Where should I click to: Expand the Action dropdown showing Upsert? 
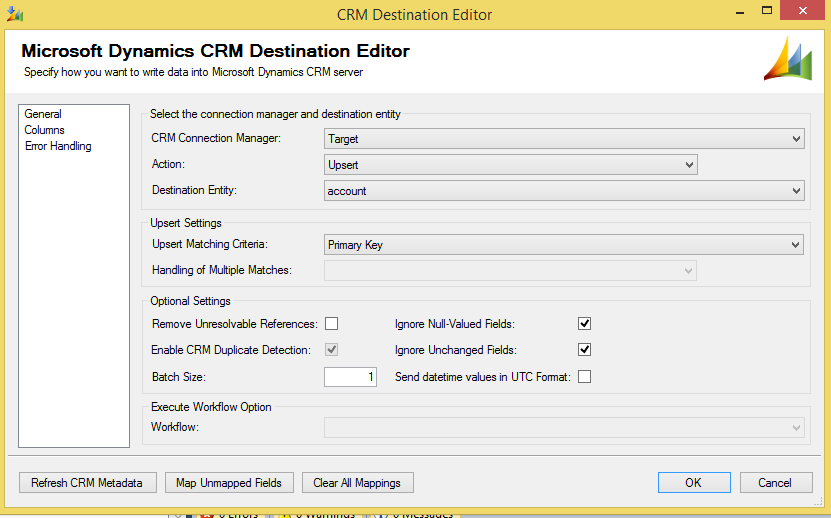pos(510,165)
